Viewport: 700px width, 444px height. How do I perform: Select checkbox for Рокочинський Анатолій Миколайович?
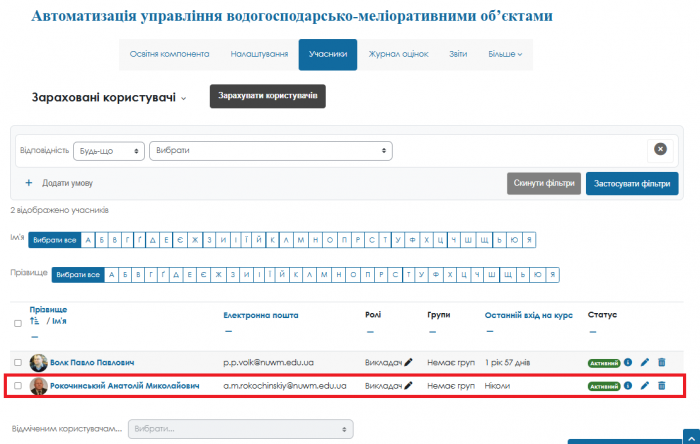tap(17, 385)
